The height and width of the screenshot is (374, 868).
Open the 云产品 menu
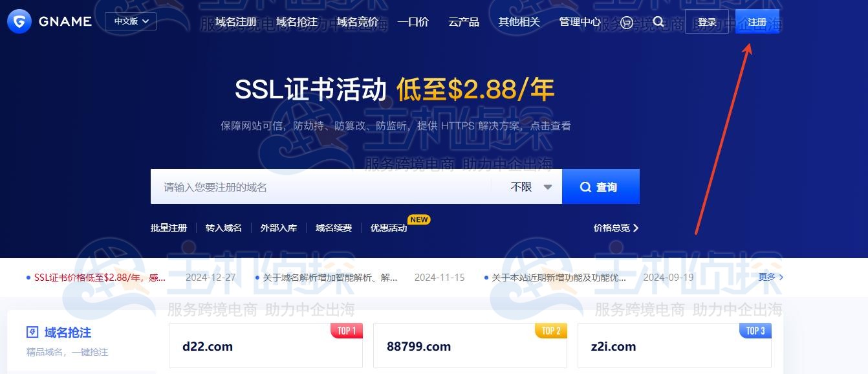pos(464,22)
